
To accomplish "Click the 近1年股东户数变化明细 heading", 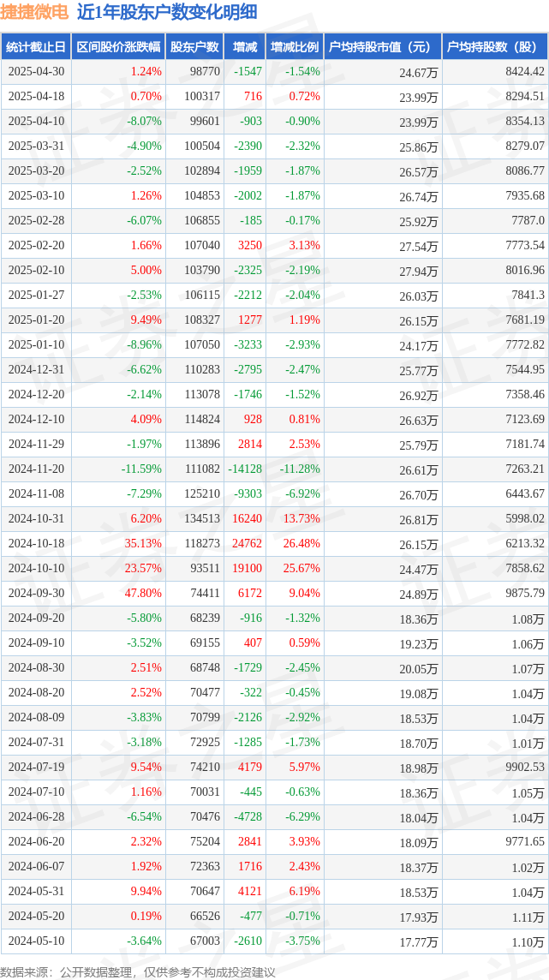I will click(167, 13).
